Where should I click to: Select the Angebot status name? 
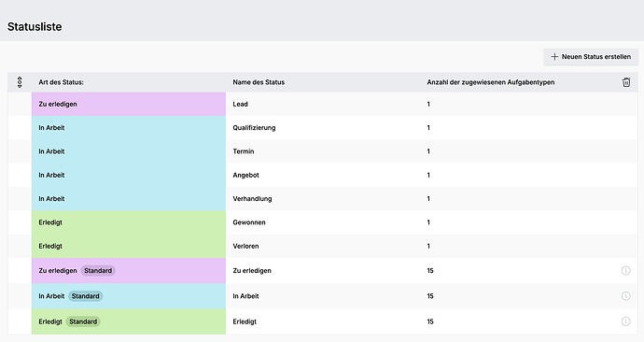pos(246,175)
